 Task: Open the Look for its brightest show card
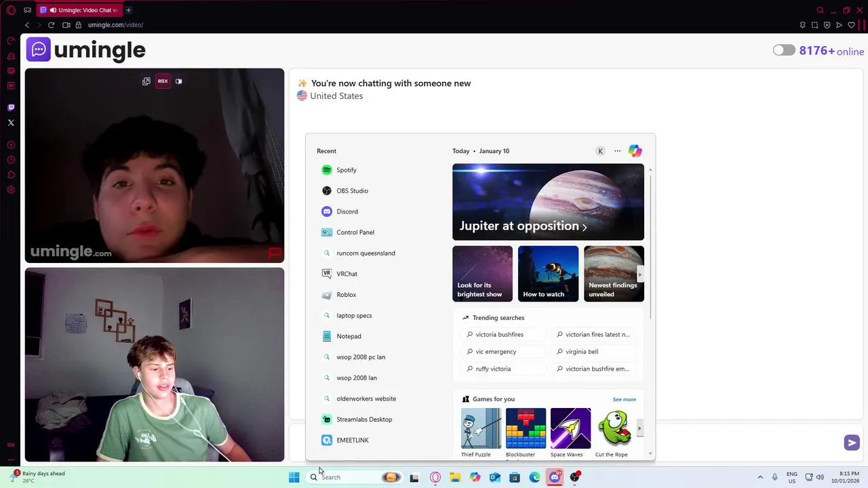(x=482, y=274)
